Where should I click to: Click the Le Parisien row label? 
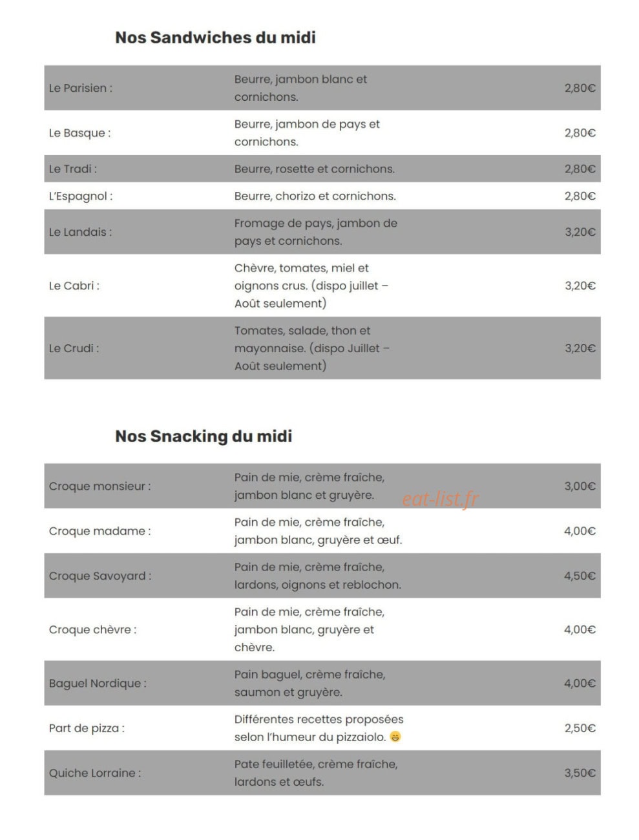pos(81,88)
